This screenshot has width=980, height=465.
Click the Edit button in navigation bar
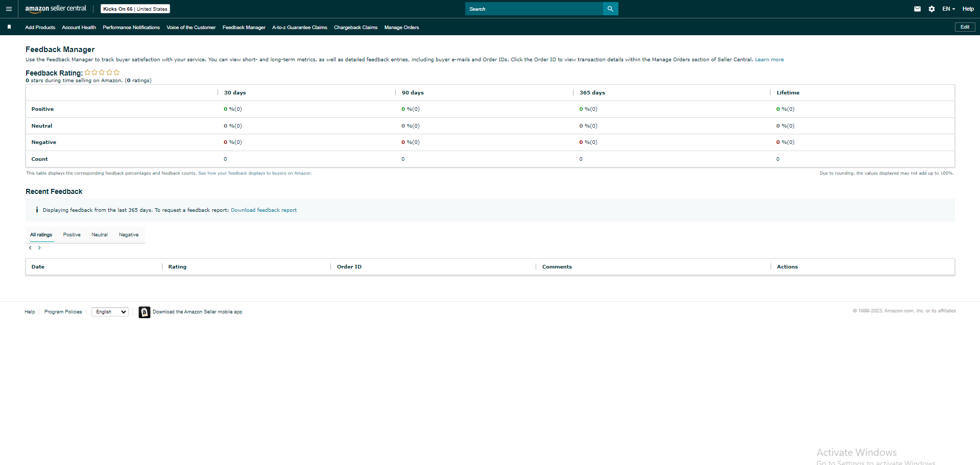pyautogui.click(x=965, y=27)
